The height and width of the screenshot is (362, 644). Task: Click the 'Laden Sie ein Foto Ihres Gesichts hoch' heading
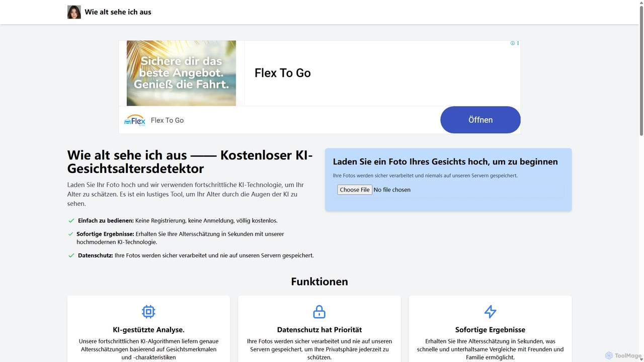click(445, 161)
